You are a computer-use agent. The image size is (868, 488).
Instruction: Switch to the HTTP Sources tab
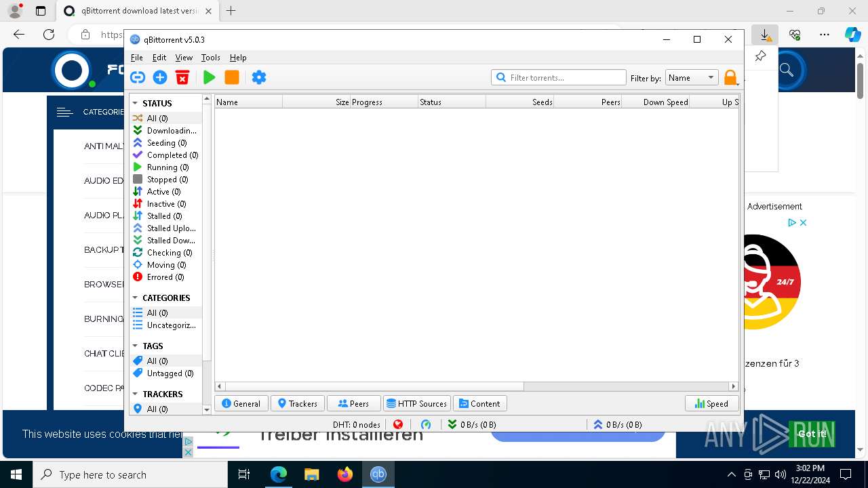pos(417,403)
